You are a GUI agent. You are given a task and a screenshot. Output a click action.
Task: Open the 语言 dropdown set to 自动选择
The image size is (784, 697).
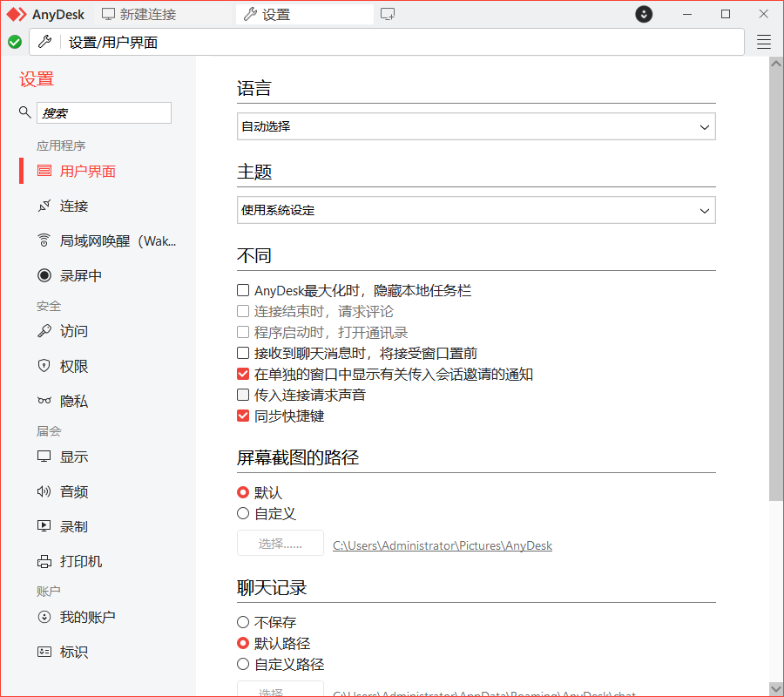pyautogui.click(x=476, y=126)
